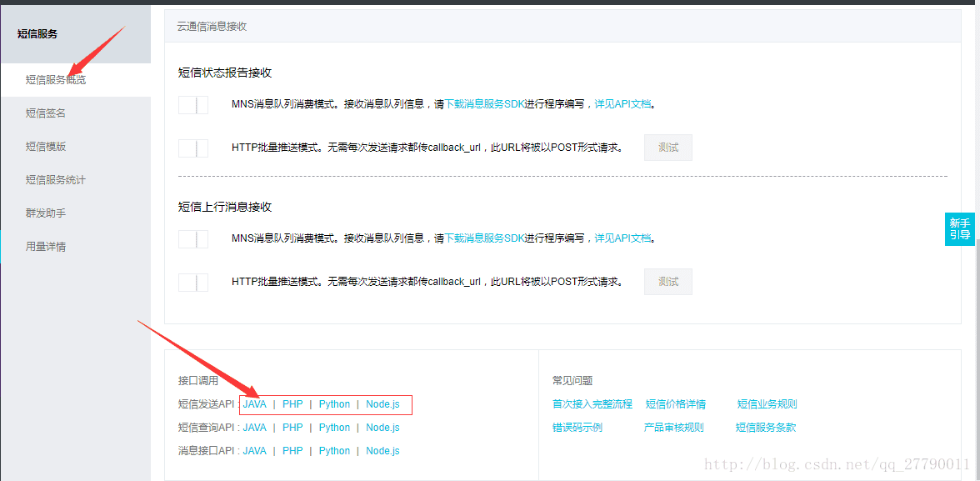Click 测试 button under 短信上行消息接收

click(x=667, y=282)
